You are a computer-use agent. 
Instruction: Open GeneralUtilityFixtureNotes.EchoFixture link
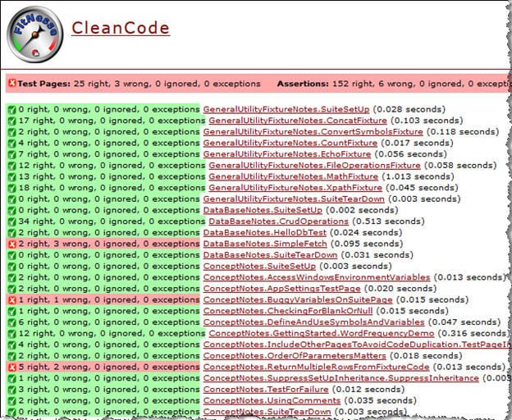click(287, 154)
